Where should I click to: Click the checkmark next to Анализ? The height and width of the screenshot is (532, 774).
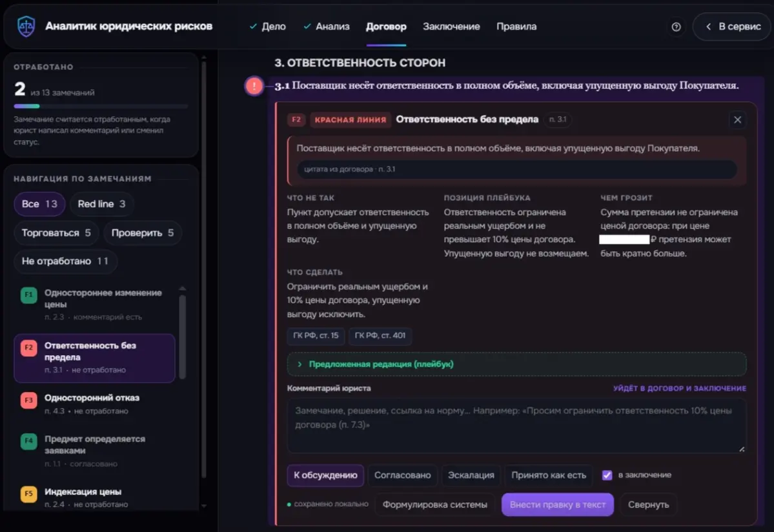pos(307,26)
